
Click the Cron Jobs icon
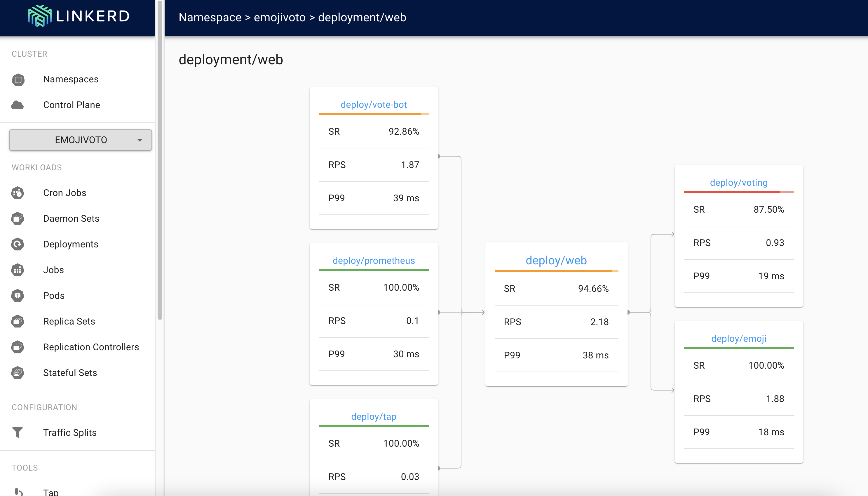[x=17, y=193]
